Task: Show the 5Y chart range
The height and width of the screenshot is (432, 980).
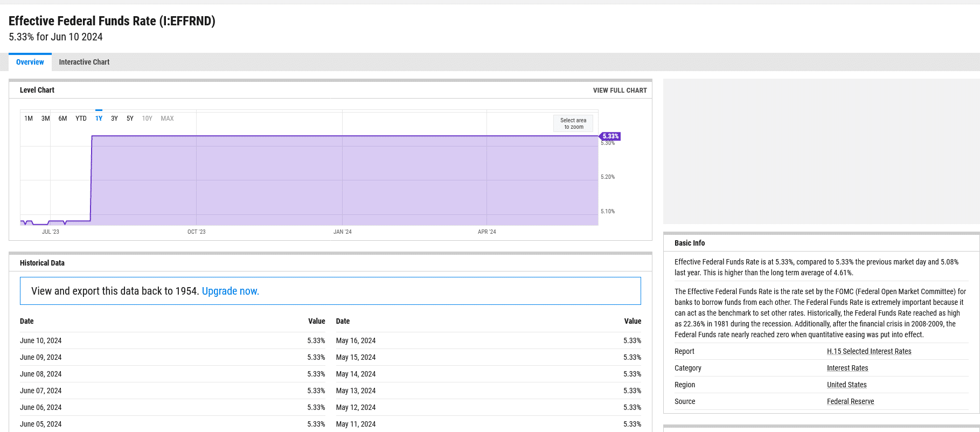Action: click(x=130, y=119)
